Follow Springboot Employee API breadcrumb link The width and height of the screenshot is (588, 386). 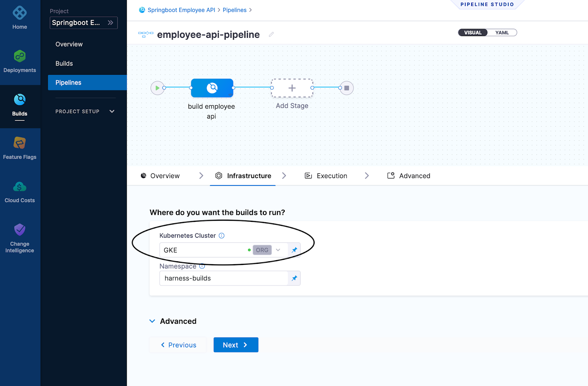[182, 10]
